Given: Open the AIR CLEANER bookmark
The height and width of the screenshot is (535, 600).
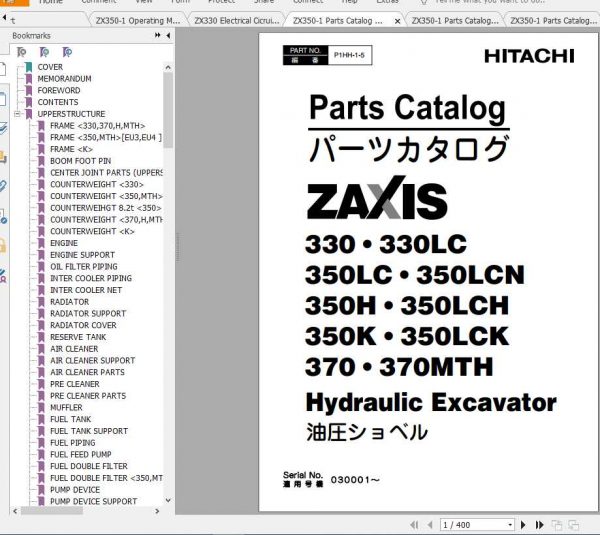Looking at the screenshot, I should point(74,349).
